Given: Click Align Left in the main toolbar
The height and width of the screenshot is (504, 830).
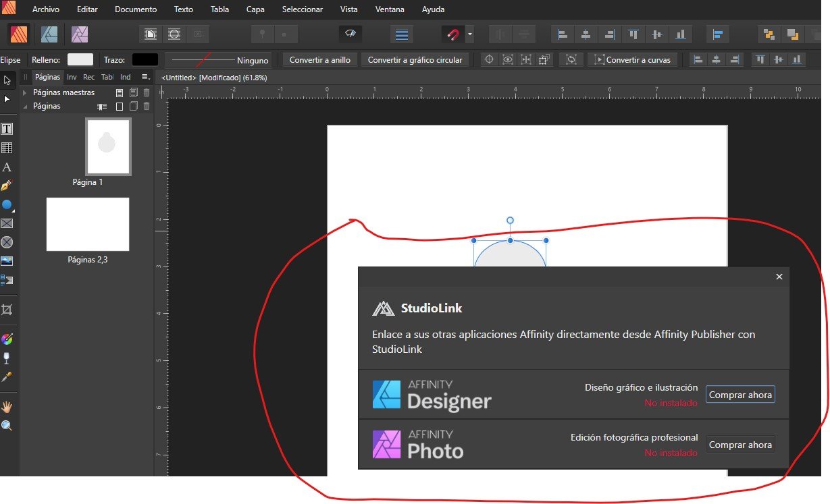Looking at the screenshot, I should pyautogui.click(x=562, y=34).
